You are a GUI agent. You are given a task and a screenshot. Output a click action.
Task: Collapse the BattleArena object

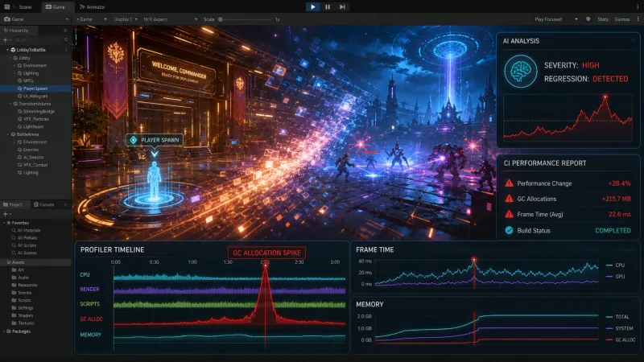pyautogui.click(x=7, y=134)
